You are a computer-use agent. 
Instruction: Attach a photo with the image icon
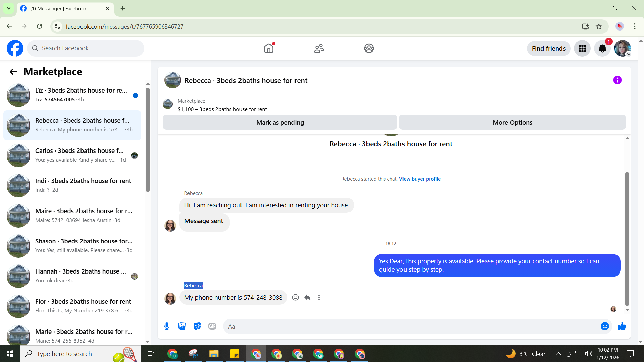point(182,326)
